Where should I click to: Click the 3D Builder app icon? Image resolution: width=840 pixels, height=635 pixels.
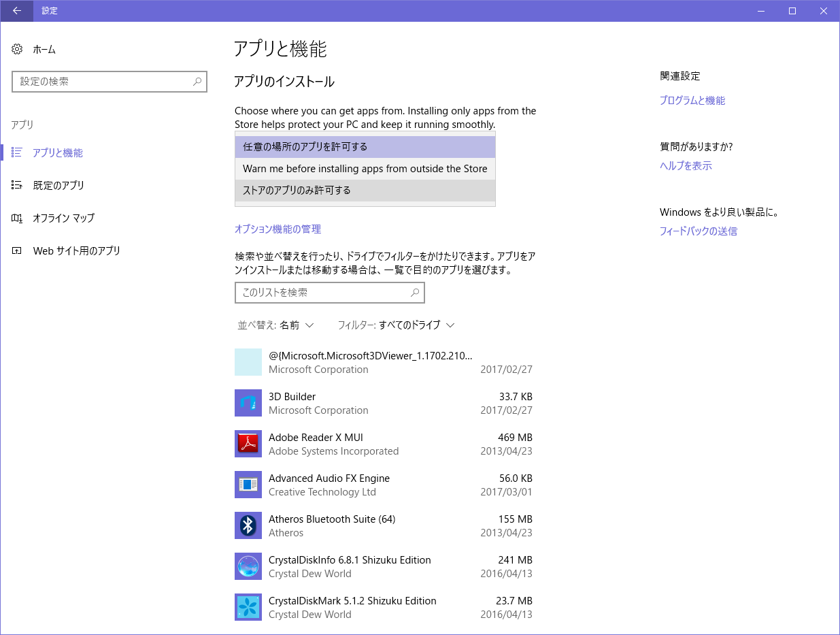[248, 403]
